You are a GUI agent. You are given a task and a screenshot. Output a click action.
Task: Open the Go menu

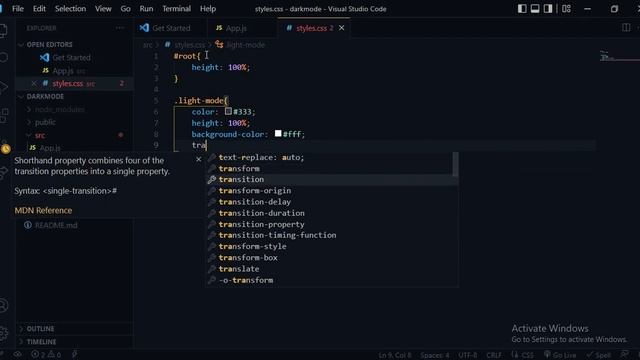pos(125,9)
